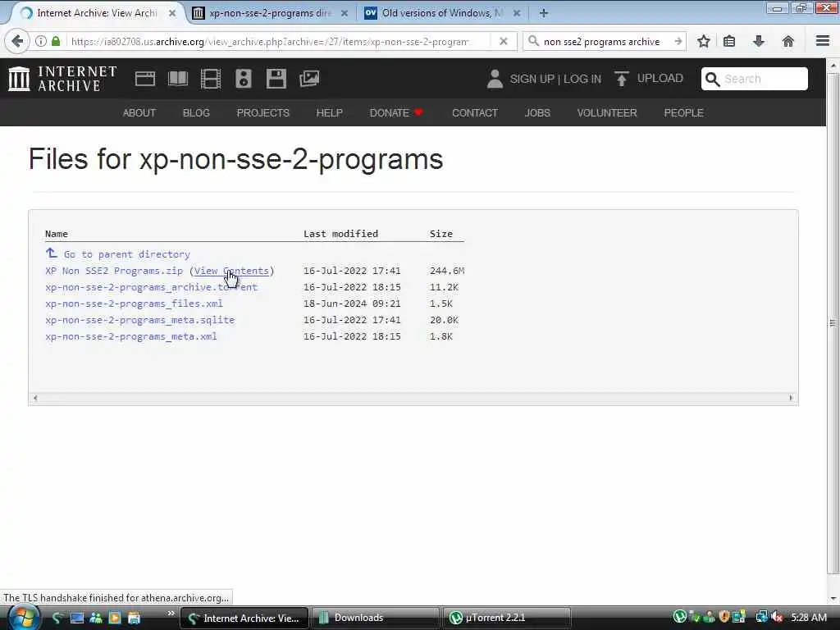Open the Video film strip icon
The height and width of the screenshot is (630, 840).
coord(211,79)
